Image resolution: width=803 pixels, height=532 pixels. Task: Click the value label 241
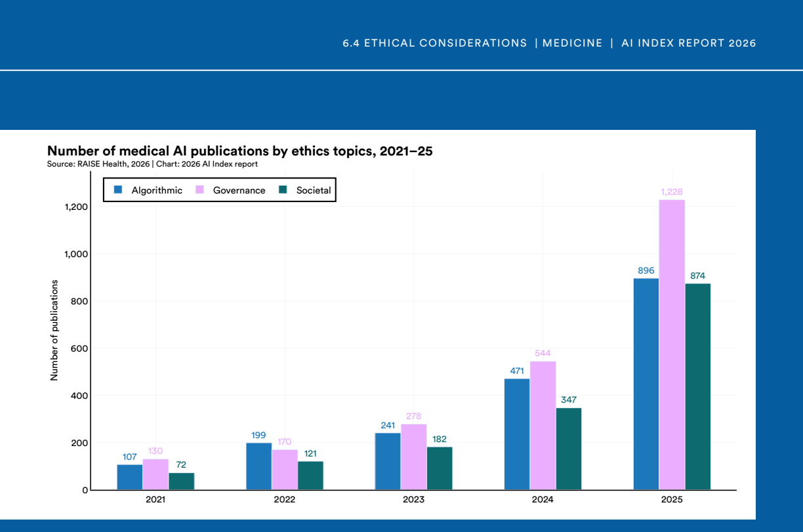[x=388, y=425]
